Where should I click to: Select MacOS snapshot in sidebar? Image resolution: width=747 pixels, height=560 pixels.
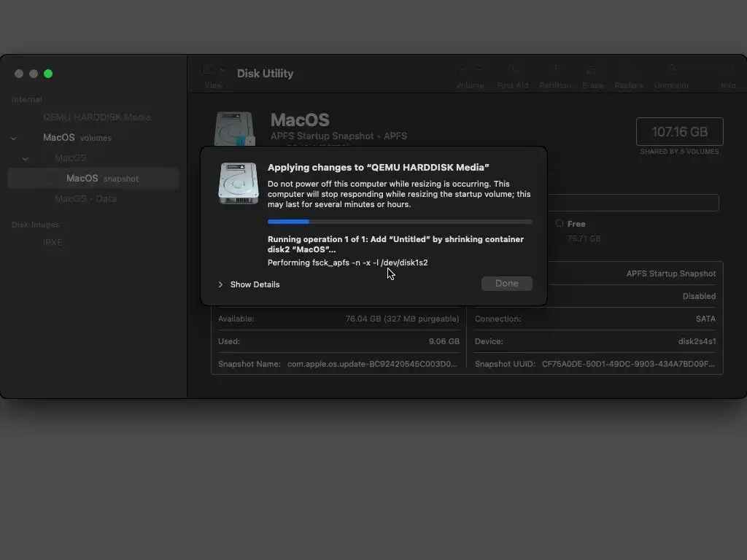[93, 179]
